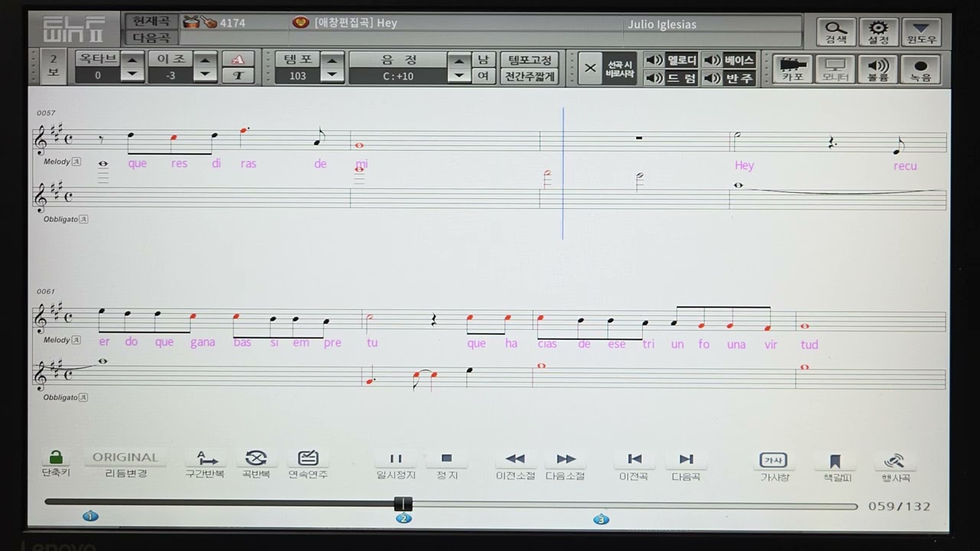Click the song title [애창편집곡] Hey
This screenshot has height=551, width=980.
pos(355,23)
